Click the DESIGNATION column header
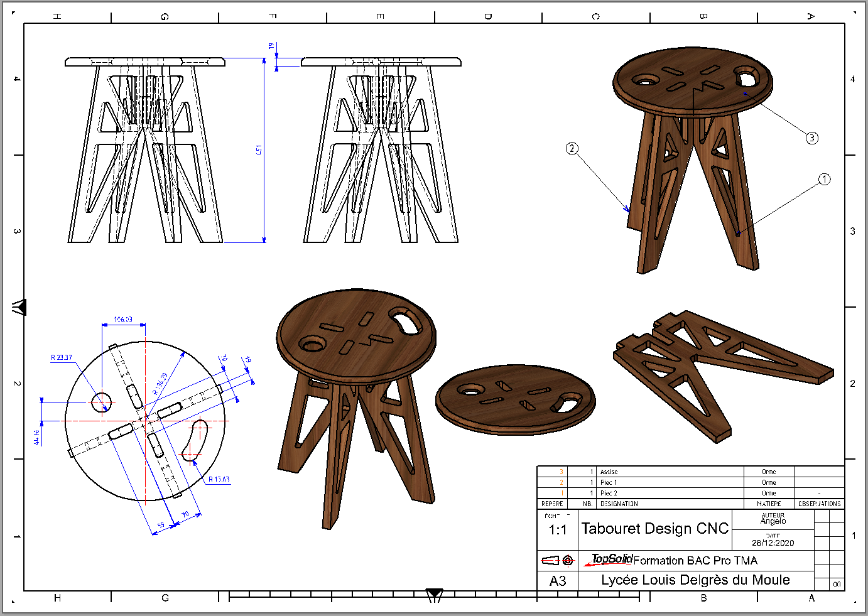The height and width of the screenshot is (616, 868). pos(619,504)
